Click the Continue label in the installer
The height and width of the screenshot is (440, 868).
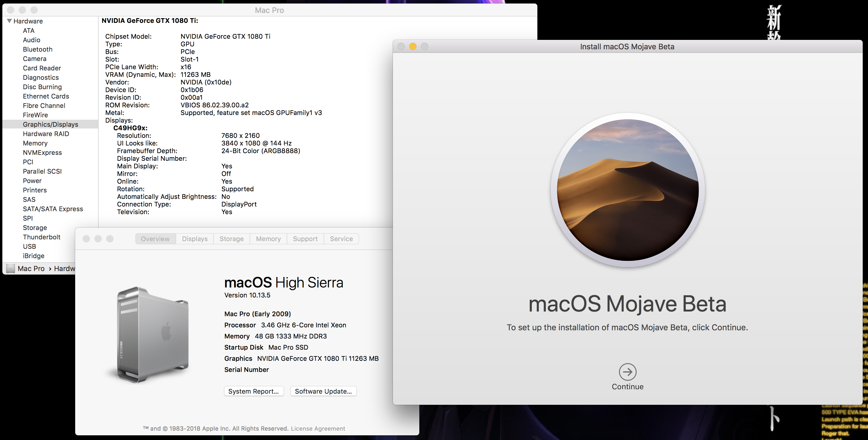point(627,387)
